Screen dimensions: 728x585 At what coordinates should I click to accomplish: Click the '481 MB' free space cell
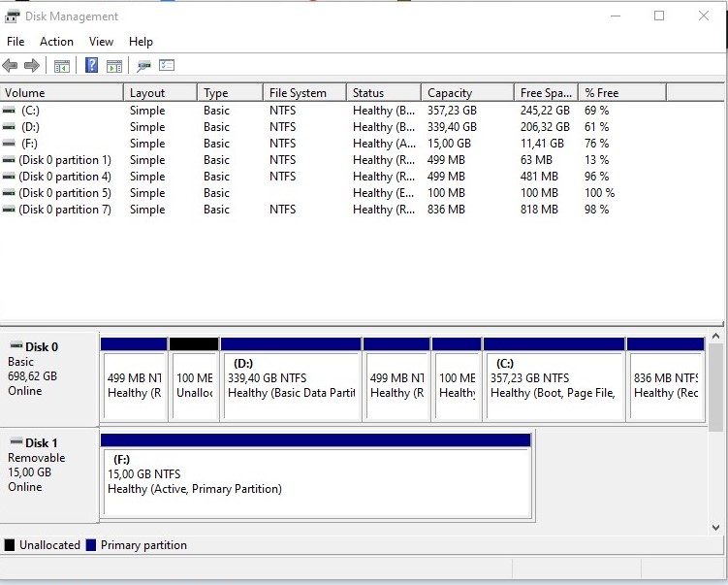pos(539,177)
